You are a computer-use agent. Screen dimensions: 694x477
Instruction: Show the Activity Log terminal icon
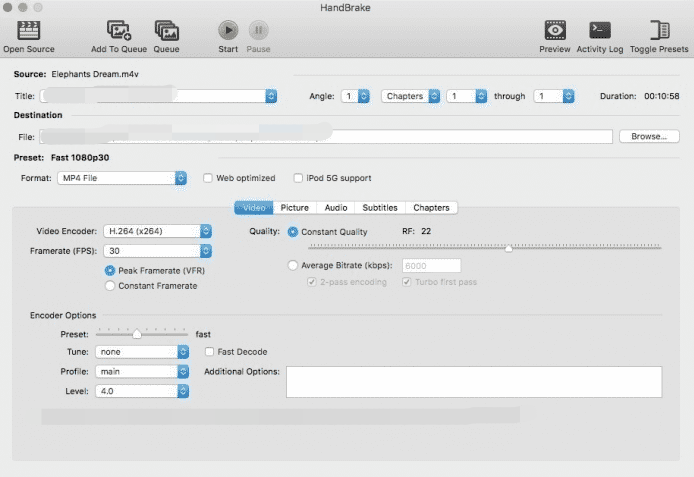tap(600, 31)
